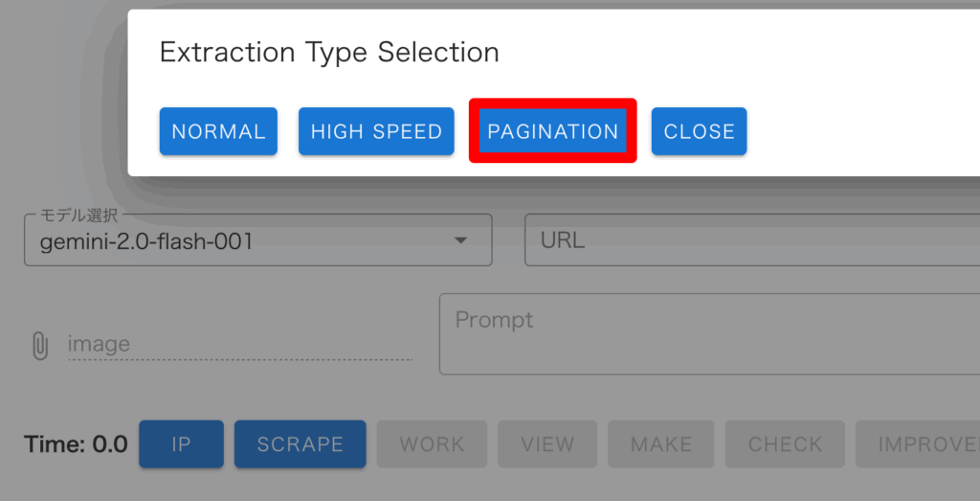This screenshot has width=980, height=501.
Task: Click the モデル選択 field label
Action: [78, 215]
